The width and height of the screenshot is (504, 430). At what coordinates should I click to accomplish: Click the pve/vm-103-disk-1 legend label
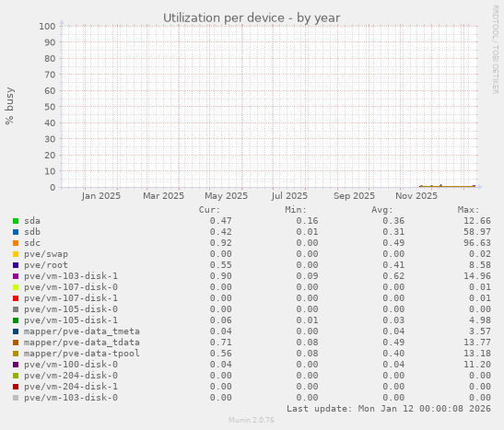point(71,276)
